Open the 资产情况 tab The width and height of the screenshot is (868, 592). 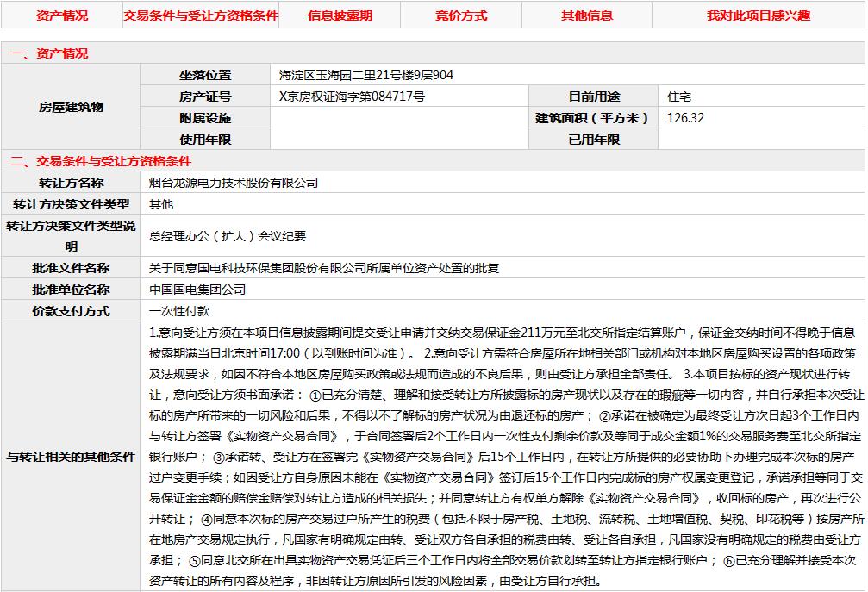coord(61,16)
